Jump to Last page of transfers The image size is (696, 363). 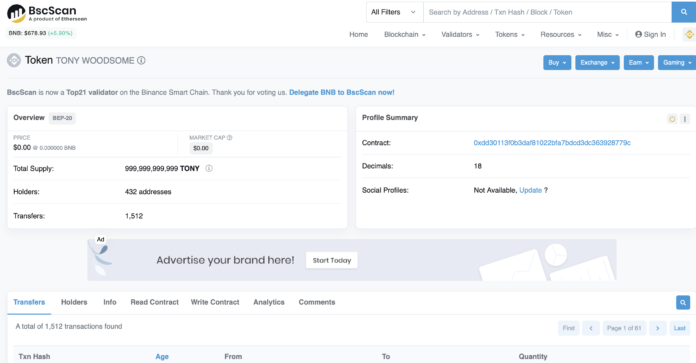click(680, 328)
